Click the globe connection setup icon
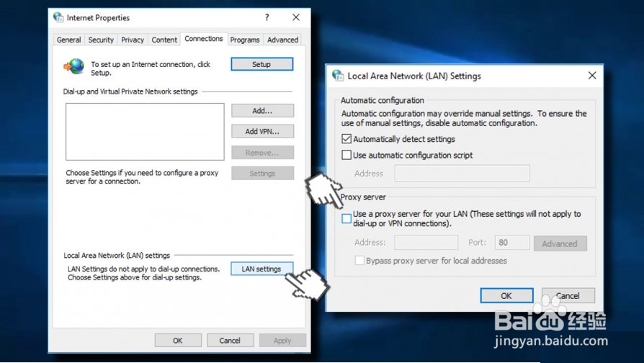Image resolution: width=644 pixels, height=363 pixels. tap(74, 66)
